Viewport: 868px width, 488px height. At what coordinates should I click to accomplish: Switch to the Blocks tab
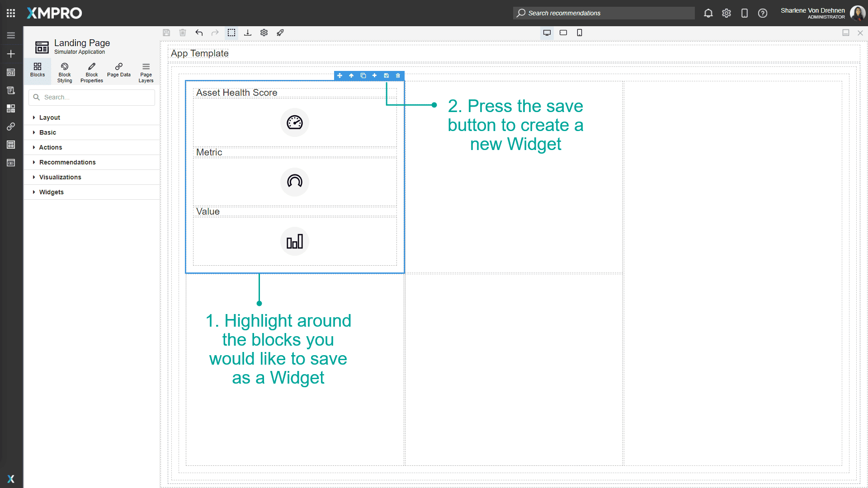[x=37, y=71]
